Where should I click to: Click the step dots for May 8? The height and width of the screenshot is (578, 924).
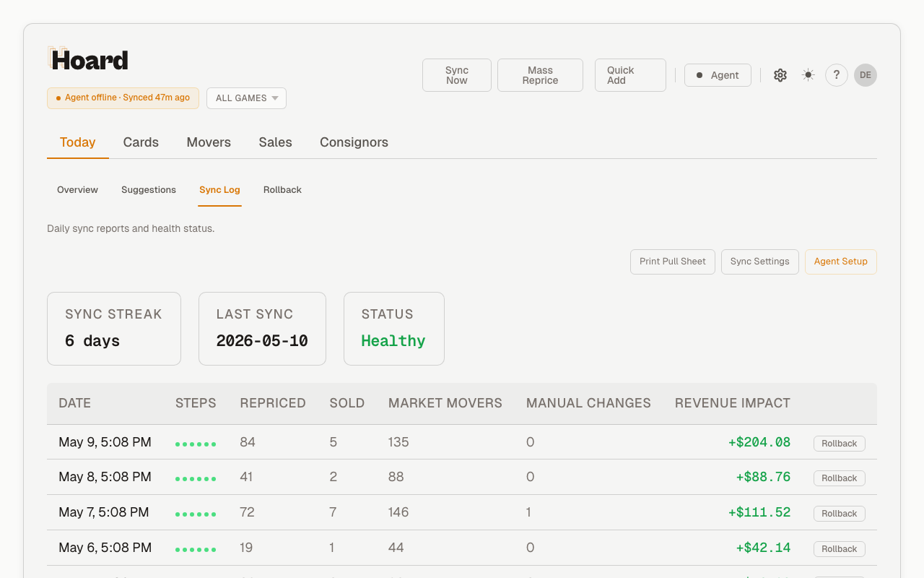196,478
